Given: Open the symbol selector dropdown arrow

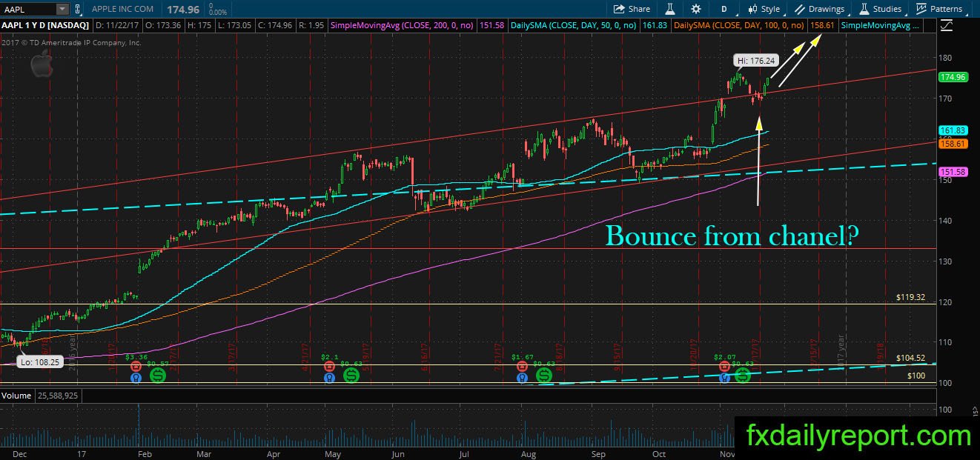Looking at the screenshot, I should coord(62,9).
